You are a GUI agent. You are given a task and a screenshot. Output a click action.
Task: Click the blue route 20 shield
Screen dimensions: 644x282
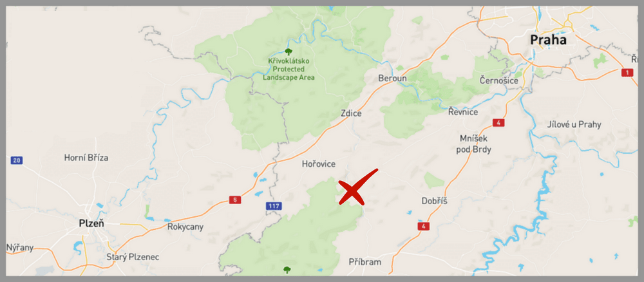(17, 160)
